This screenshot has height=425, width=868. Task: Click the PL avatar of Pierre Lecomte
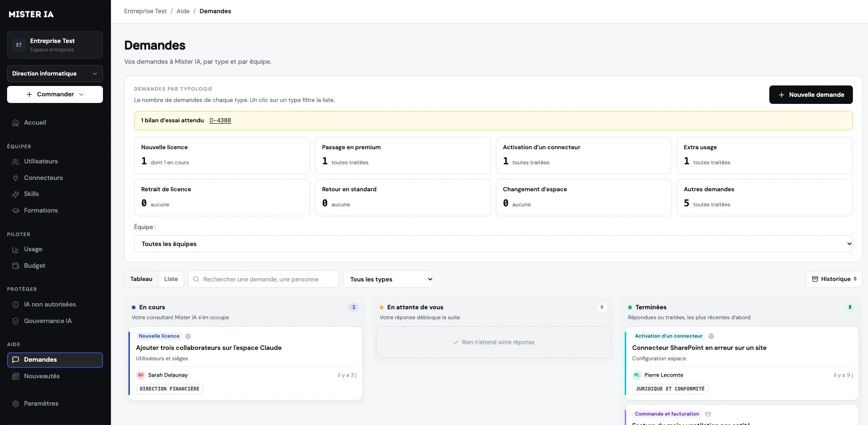click(637, 375)
